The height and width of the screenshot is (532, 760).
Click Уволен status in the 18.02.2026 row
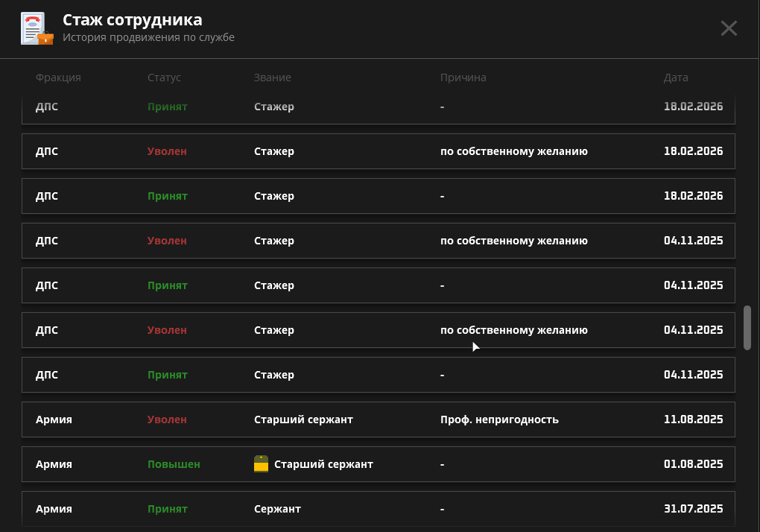click(167, 151)
